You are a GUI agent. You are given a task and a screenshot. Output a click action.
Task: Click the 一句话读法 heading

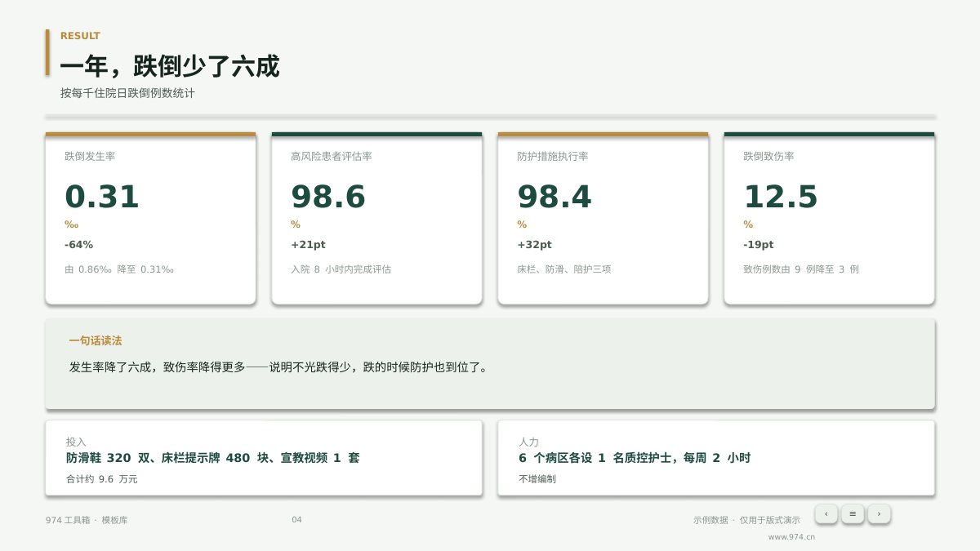click(x=96, y=341)
